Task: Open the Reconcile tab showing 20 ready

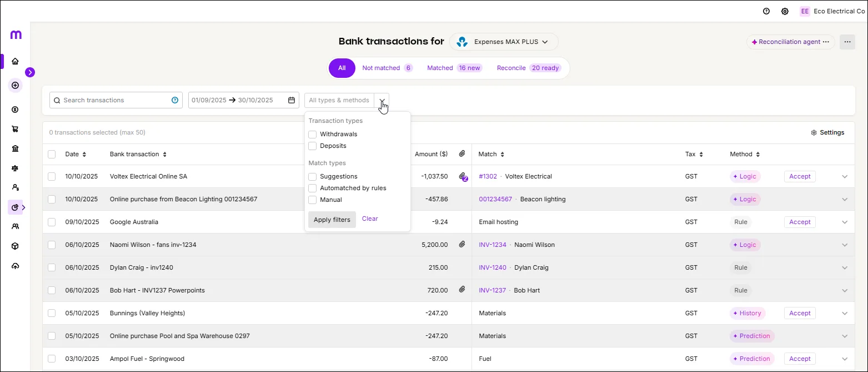Action: pyautogui.click(x=511, y=67)
